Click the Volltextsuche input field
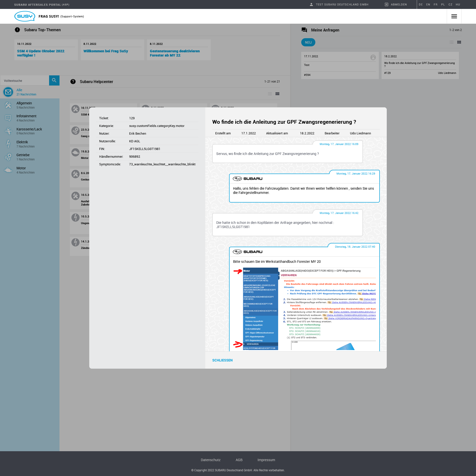Screen dimensions: 476x476 coord(25,81)
